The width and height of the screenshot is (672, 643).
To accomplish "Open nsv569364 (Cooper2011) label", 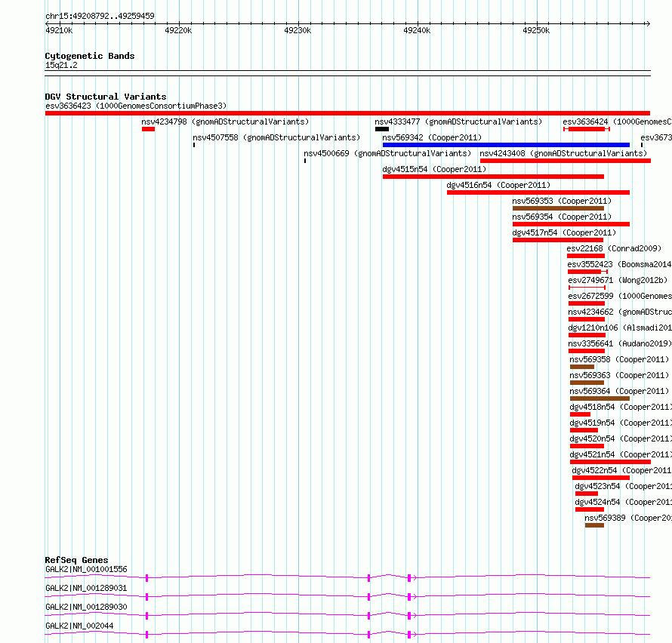I will (x=619, y=391).
